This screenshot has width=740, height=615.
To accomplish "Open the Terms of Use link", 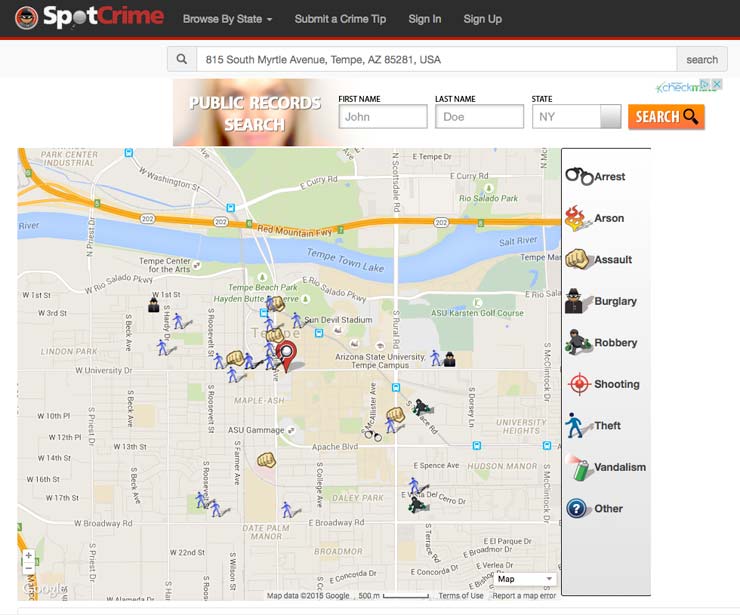I will click(x=461, y=596).
